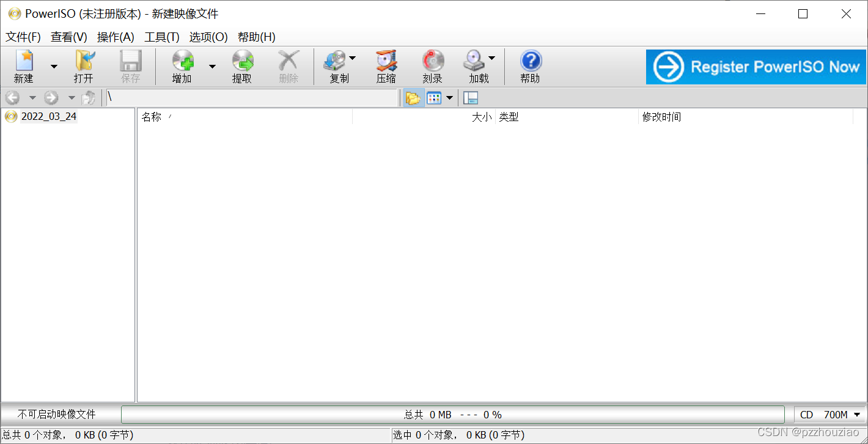The height and width of the screenshot is (444, 868).
Task: Click the PowerISO title bar disc icon
Action: click(x=14, y=13)
